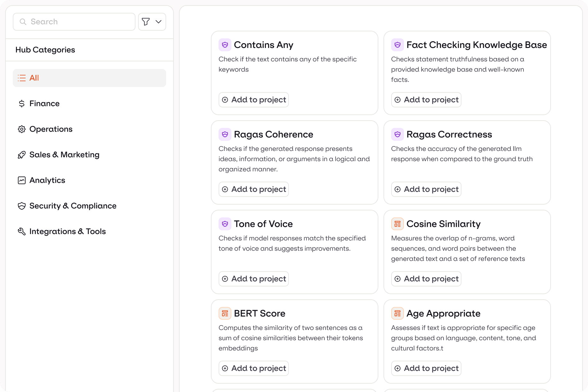Click the Contains Any shield icon
588x392 pixels.
pos(225,45)
